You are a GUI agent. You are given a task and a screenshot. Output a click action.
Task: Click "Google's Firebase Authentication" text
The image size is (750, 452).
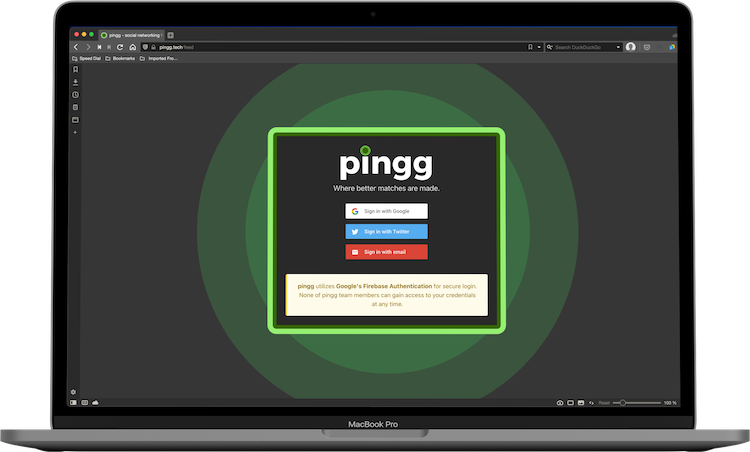[384, 286]
